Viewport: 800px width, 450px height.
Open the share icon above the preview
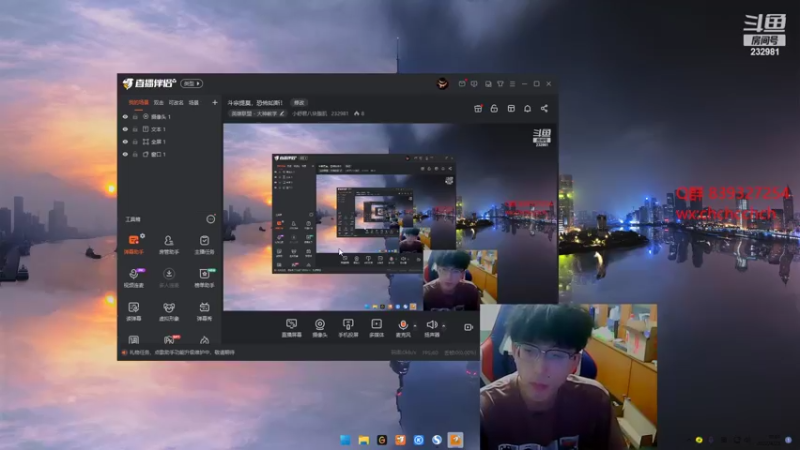click(544, 109)
